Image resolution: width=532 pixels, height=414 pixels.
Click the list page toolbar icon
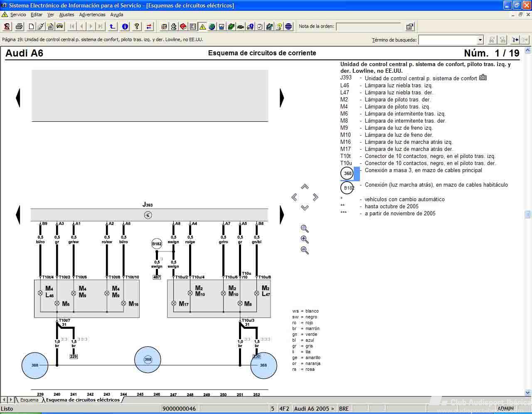tap(193, 27)
